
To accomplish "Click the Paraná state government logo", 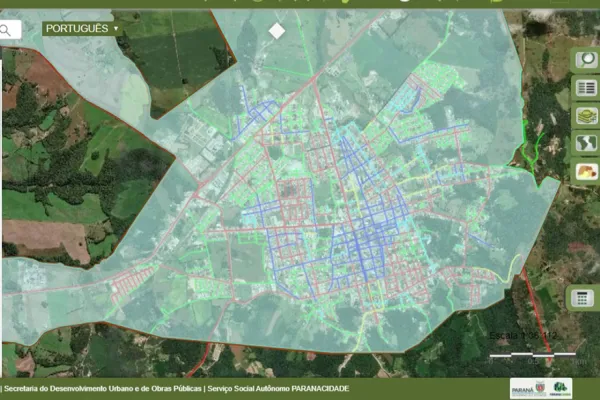I will [527, 388].
